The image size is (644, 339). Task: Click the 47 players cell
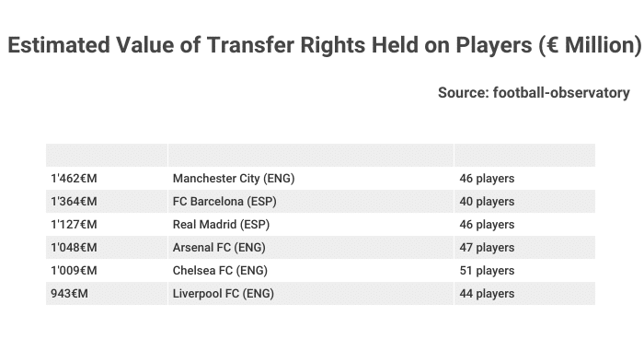tap(525, 248)
